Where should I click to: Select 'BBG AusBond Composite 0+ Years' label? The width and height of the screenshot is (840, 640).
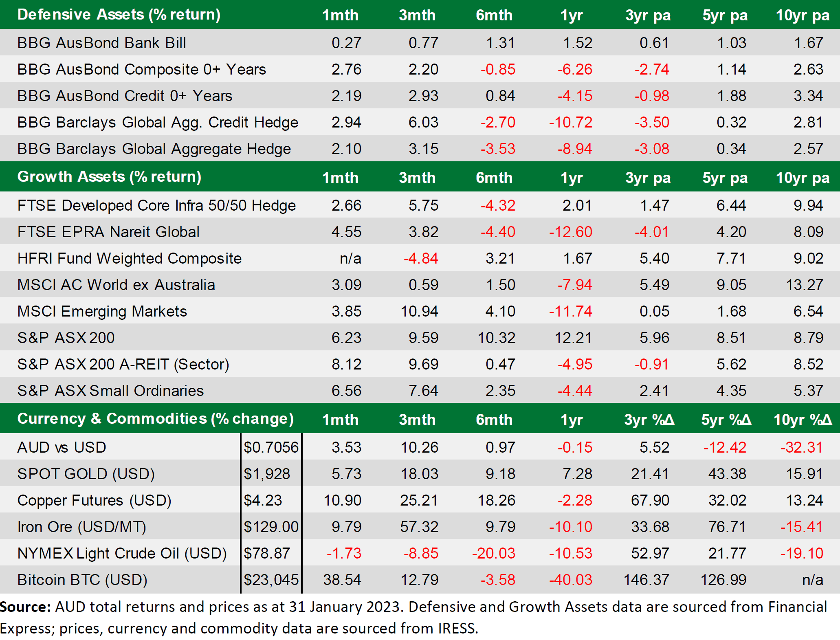coord(141,69)
